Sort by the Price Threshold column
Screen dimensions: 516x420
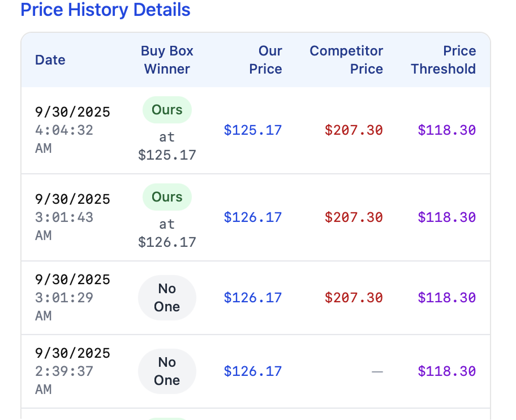[x=444, y=59]
